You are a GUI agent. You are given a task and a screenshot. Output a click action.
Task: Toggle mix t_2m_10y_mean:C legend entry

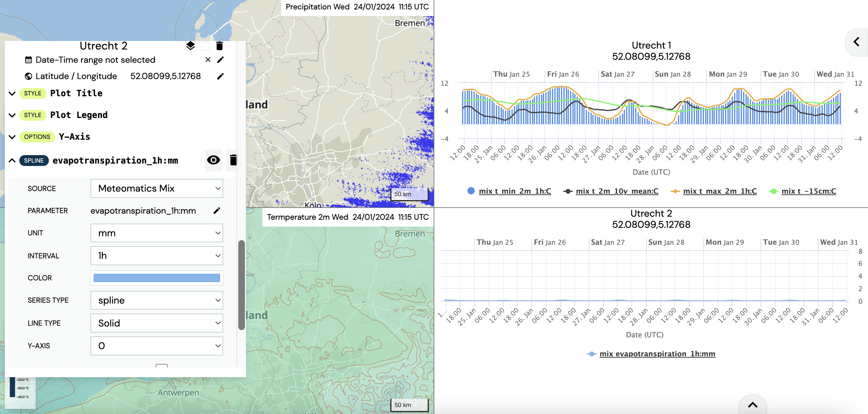(x=610, y=191)
